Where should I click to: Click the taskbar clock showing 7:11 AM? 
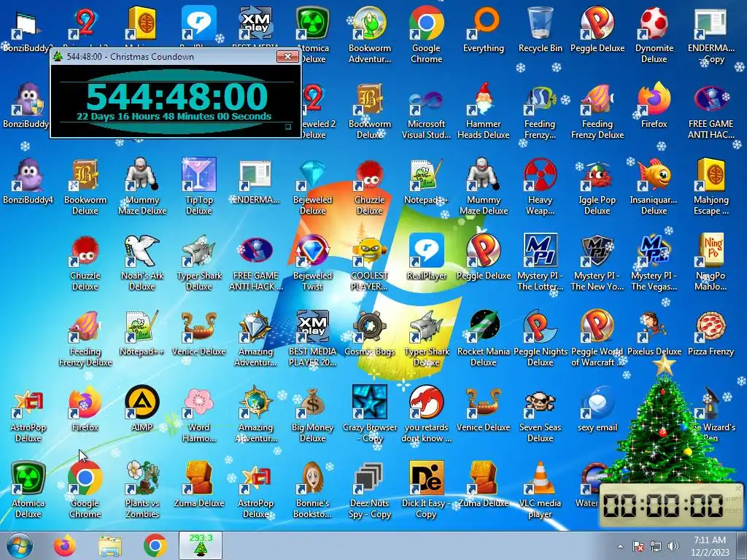710,546
